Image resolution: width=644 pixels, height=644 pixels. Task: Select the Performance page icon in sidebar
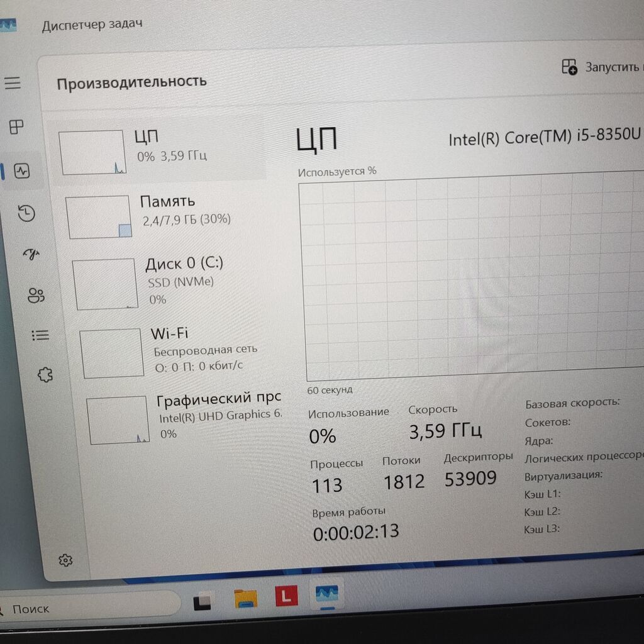(x=22, y=170)
